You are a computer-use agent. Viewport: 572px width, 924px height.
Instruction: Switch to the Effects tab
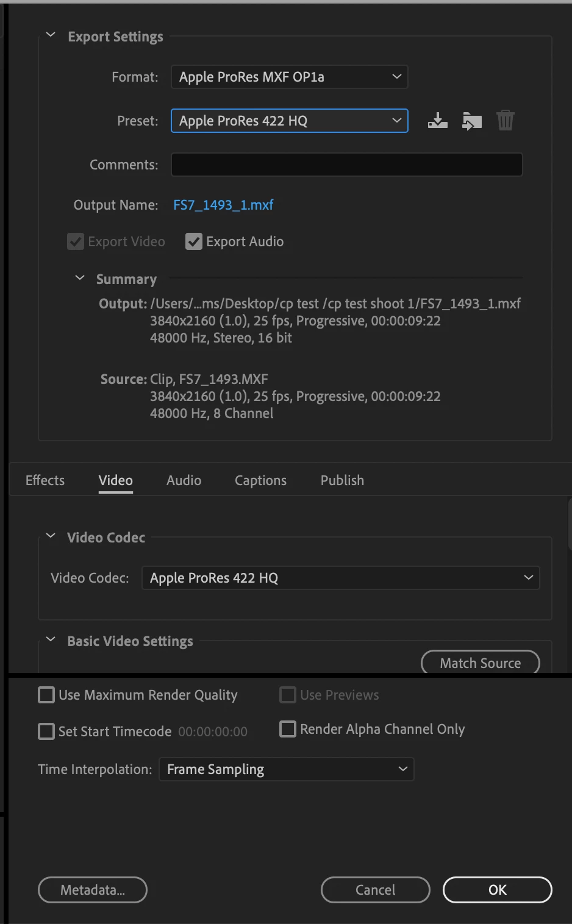[x=45, y=480]
